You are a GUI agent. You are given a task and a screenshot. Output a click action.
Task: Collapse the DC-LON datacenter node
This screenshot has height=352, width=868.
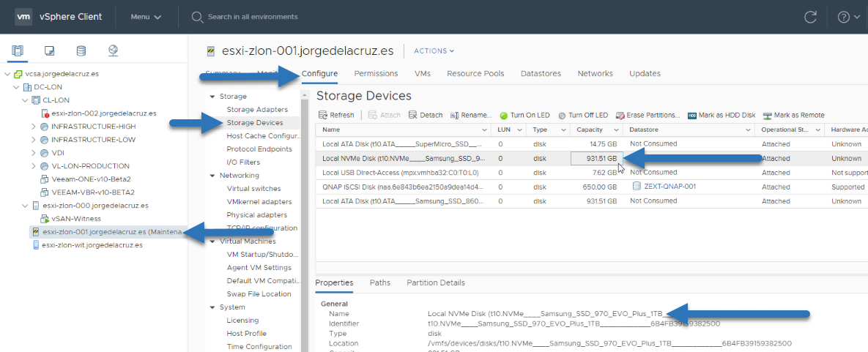click(x=15, y=87)
